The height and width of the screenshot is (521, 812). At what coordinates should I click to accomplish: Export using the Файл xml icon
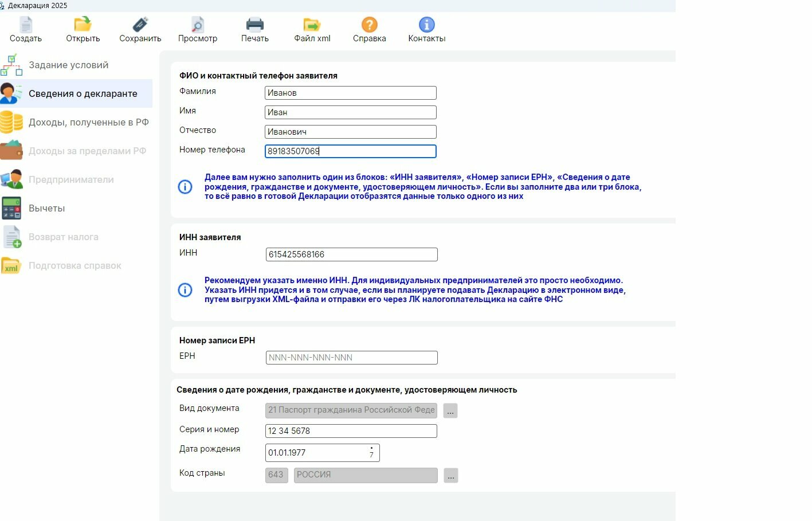tap(312, 25)
